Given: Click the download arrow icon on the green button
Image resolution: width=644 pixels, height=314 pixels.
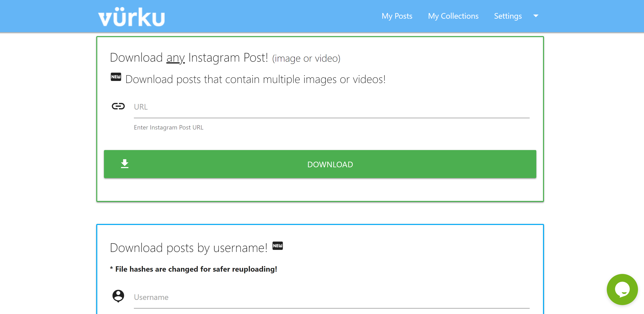Looking at the screenshot, I should tap(125, 164).
